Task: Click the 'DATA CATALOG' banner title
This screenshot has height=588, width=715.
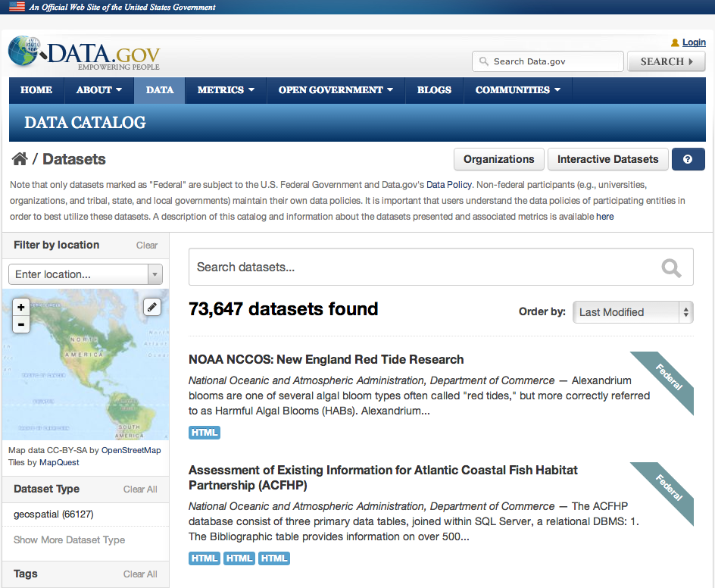Action: [x=86, y=122]
